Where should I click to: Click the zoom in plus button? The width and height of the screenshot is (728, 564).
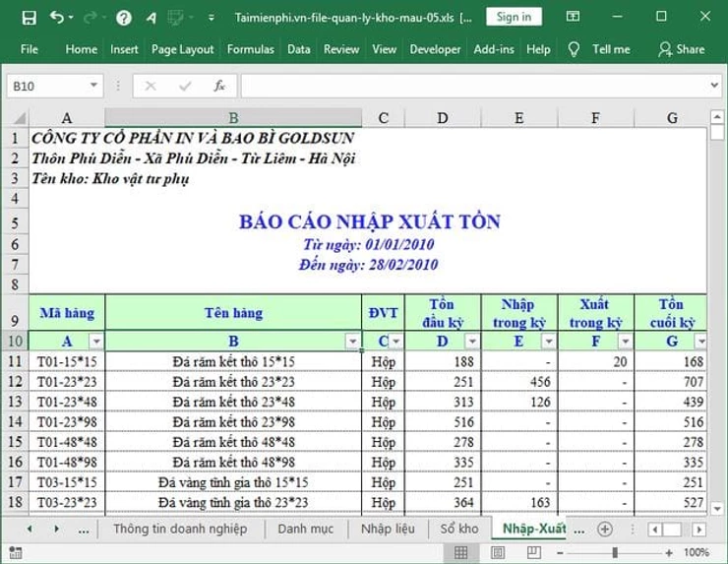pyautogui.click(x=669, y=553)
